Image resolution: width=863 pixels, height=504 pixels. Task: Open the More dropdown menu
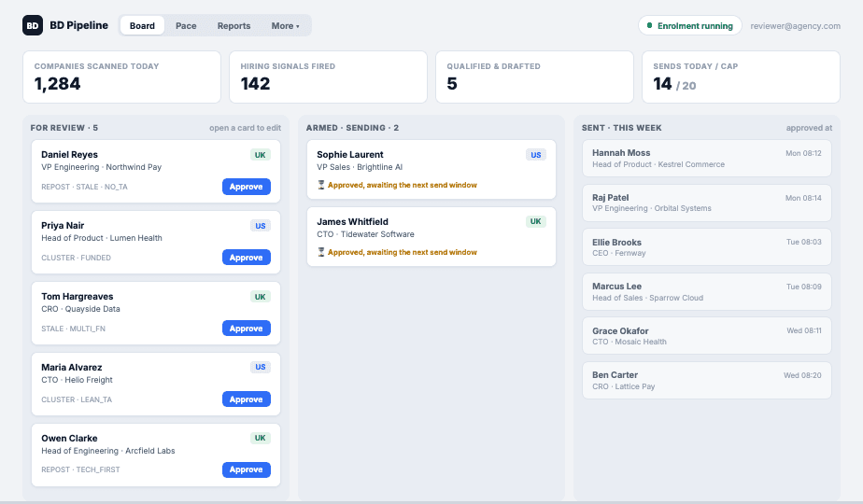[x=285, y=25]
